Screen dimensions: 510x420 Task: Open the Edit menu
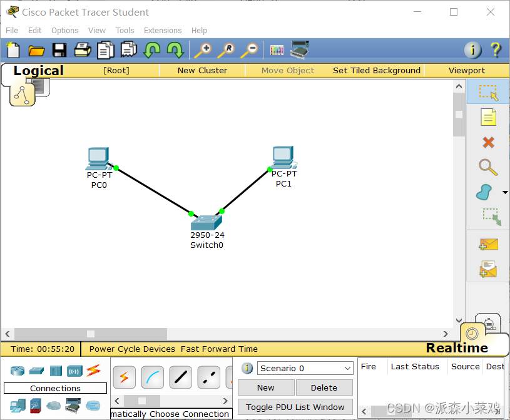click(x=35, y=30)
